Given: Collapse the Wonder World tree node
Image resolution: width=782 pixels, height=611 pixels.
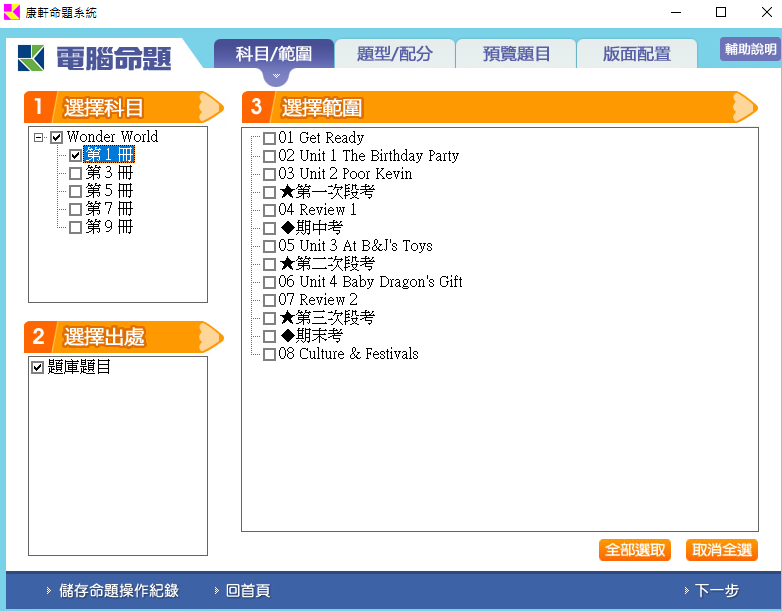Looking at the screenshot, I should click(39, 137).
